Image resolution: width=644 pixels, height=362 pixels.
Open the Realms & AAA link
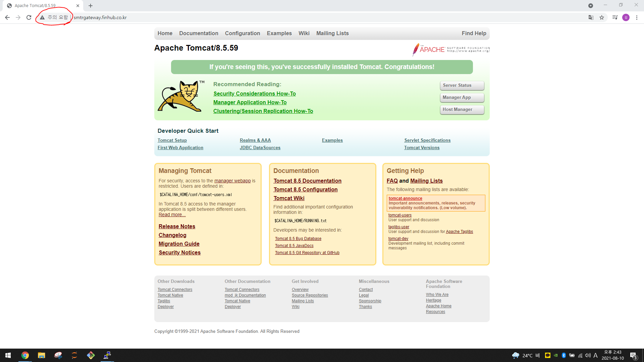click(x=255, y=140)
